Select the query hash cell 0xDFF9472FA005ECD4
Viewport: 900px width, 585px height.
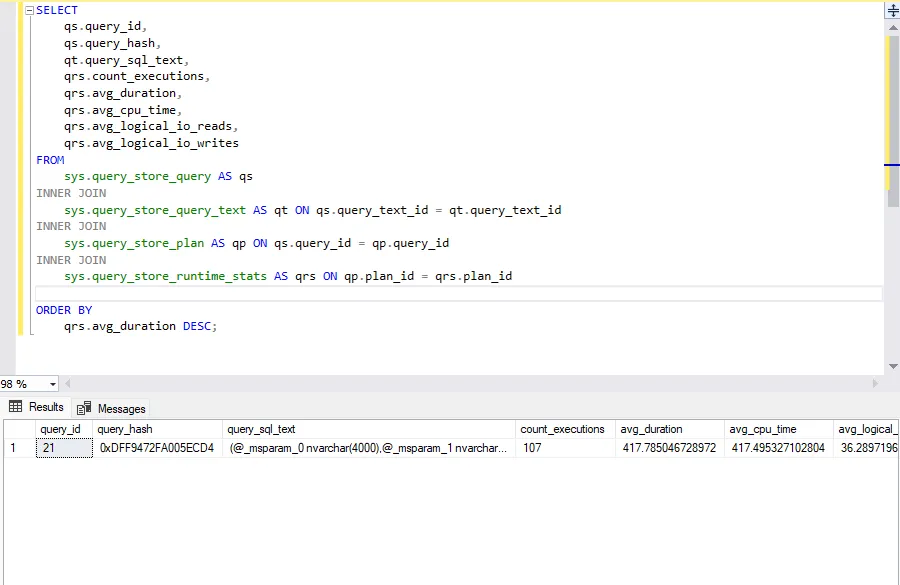pyautogui.click(x=156, y=448)
